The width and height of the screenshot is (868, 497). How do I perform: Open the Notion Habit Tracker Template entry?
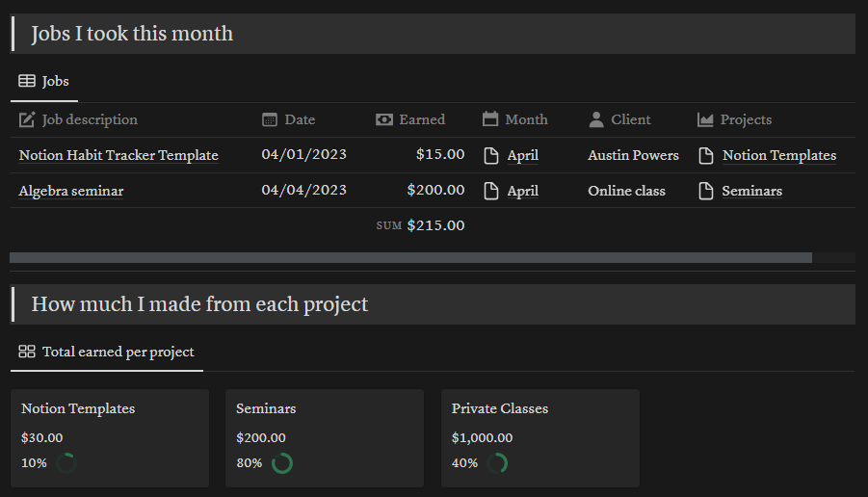pyautogui.click(x=118, y=156)
